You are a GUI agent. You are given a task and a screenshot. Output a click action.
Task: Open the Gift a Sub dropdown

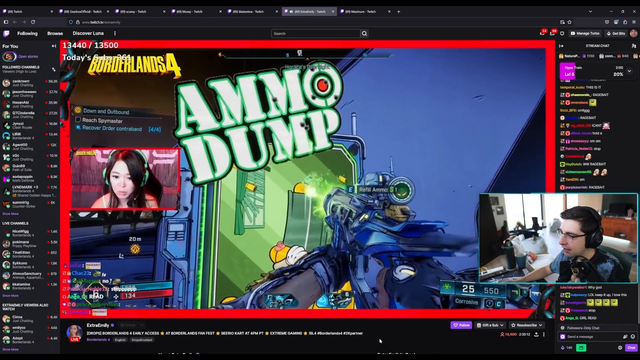(x=490, y=325)
